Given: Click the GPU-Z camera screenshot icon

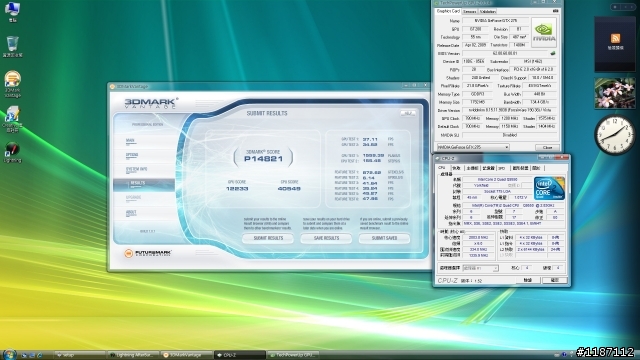Looking at the screenshot, I should 556,11.
